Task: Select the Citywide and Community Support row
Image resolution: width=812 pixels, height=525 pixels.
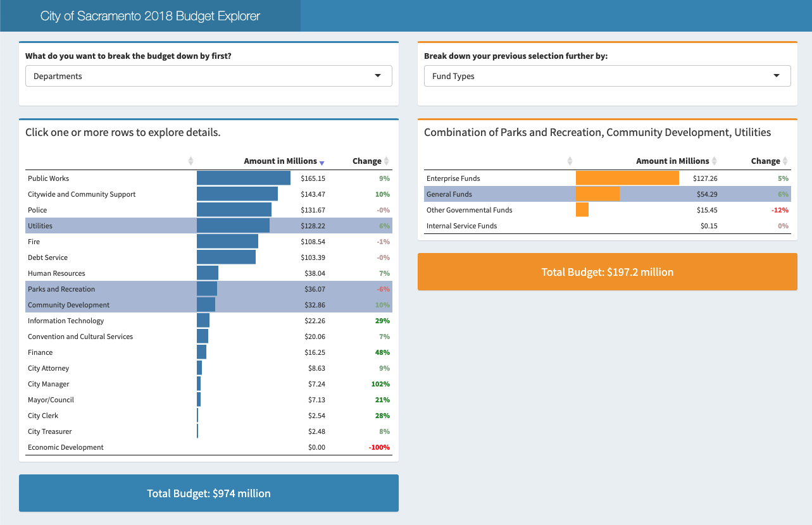Action: click(209, 194)
